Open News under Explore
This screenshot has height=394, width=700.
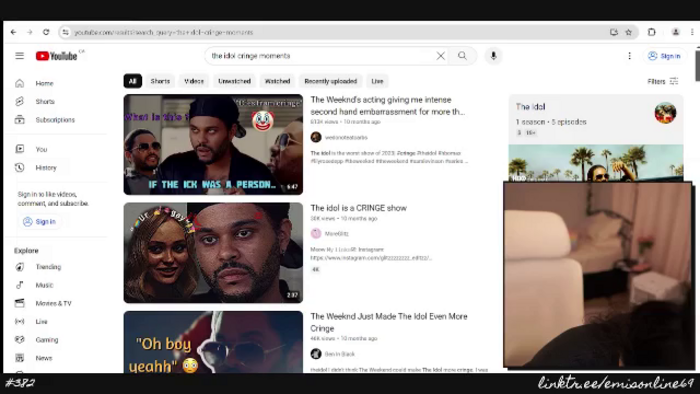point(44,358)
